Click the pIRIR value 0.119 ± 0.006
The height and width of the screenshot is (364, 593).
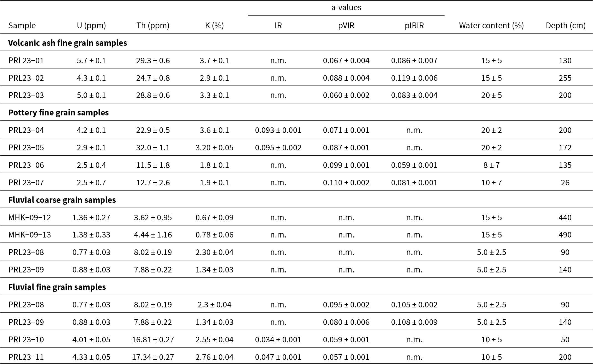414,78
